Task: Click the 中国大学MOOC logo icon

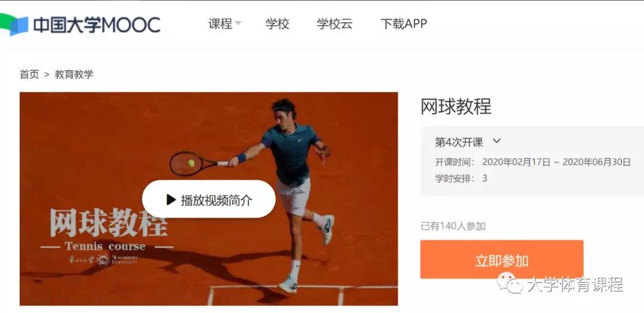Action: [13, 24]
